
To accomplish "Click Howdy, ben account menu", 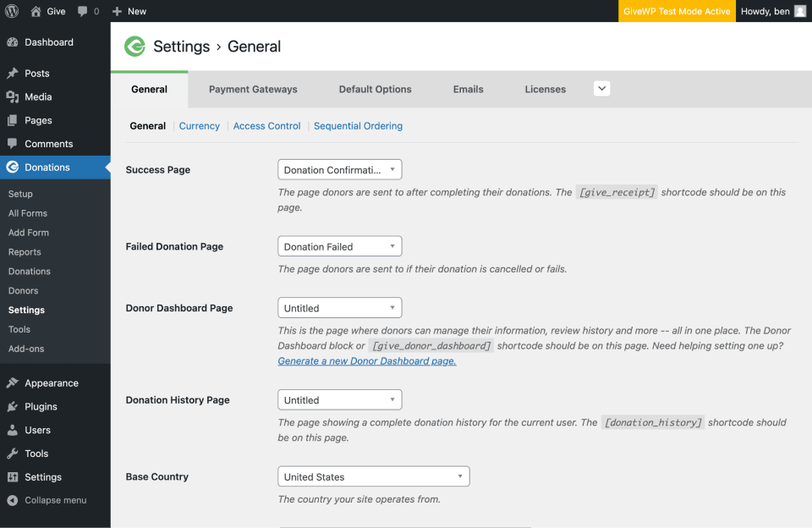I will 774,11.
